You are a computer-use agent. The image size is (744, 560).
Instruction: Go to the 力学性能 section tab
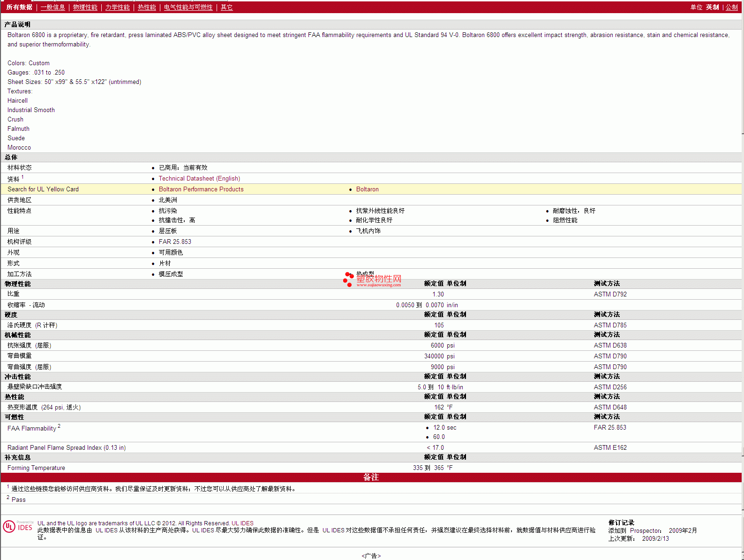tap(117, 8)
